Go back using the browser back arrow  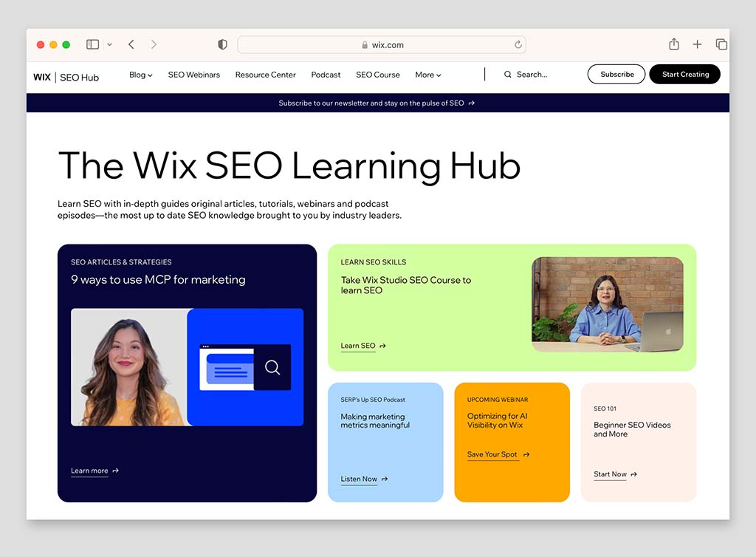(x=131, y=44)
